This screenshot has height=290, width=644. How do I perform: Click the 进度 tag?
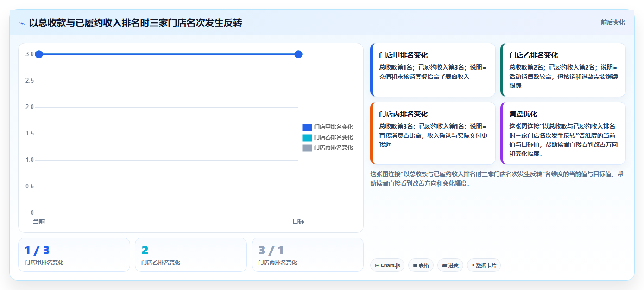tap(450, 265)
